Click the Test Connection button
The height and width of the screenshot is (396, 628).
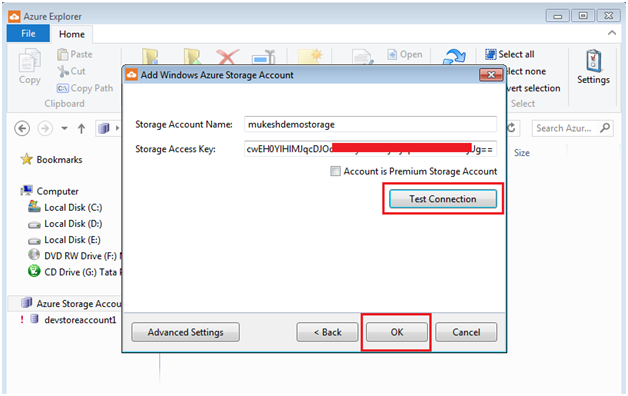click(443, 199)
